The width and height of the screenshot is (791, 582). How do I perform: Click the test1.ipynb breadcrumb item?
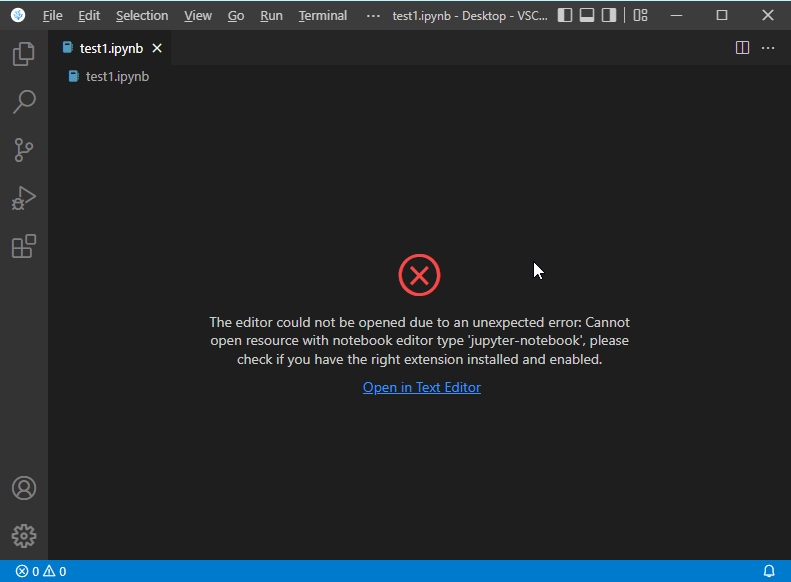pos(109,77)
